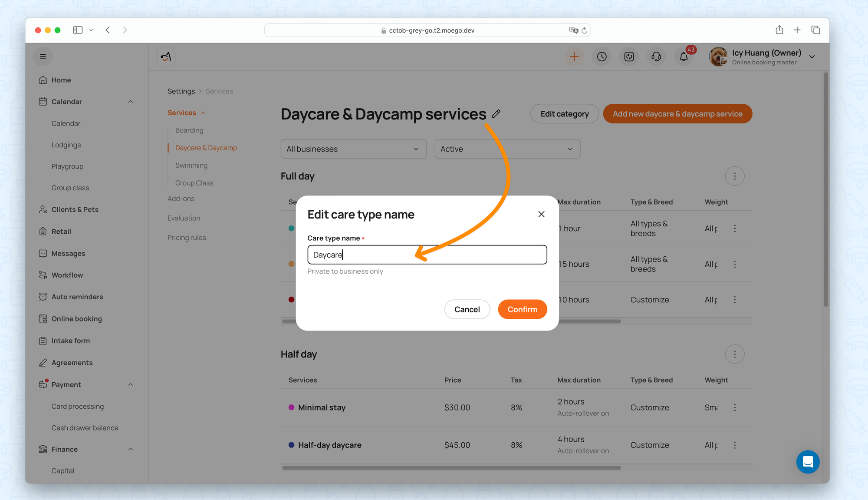Open Half day section three-dot menu
868x500 pixels.
pos(734,354)
